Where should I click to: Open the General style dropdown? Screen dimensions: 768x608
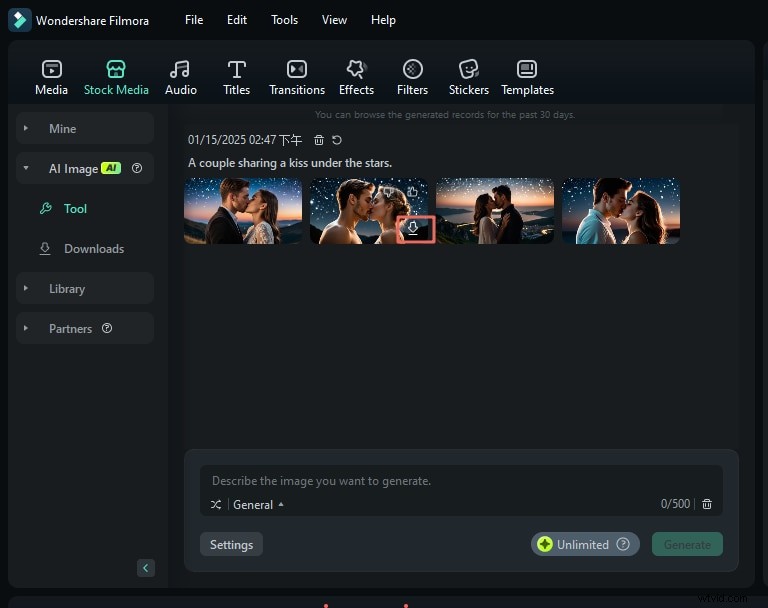(258, 505)
